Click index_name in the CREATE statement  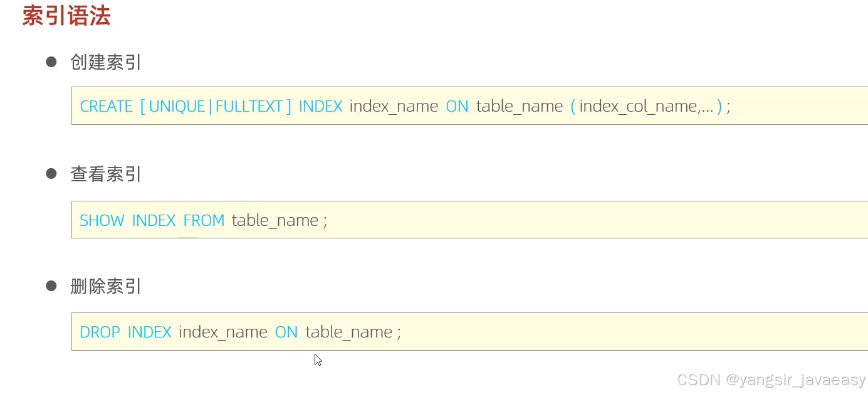394,107
